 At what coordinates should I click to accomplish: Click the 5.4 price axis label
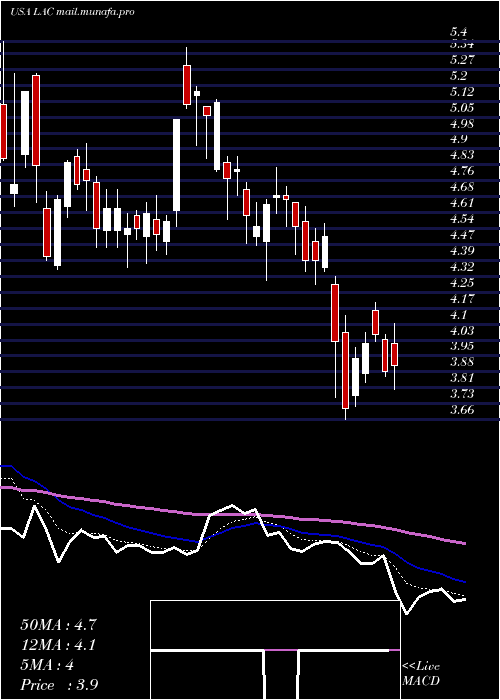(x=458, y=33)
